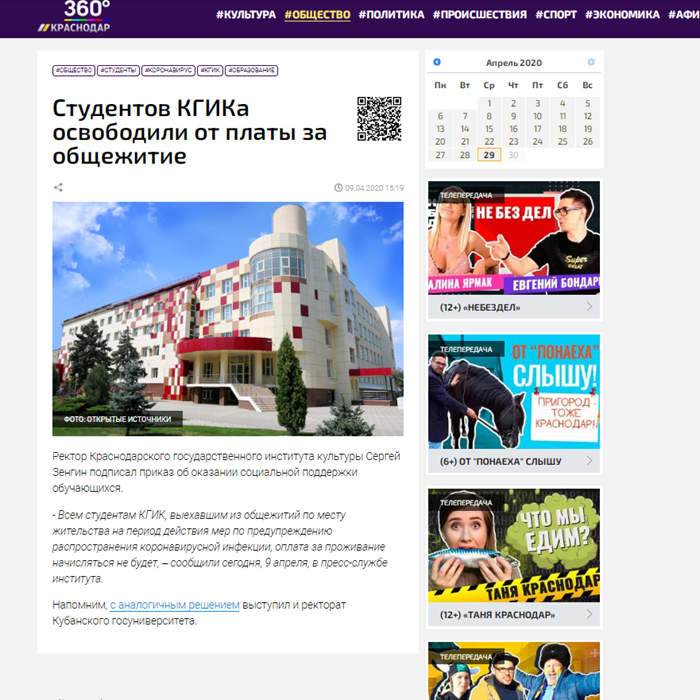Open the KGIK building photo
The image size is (700, 700).
click(x=228, y=319)
